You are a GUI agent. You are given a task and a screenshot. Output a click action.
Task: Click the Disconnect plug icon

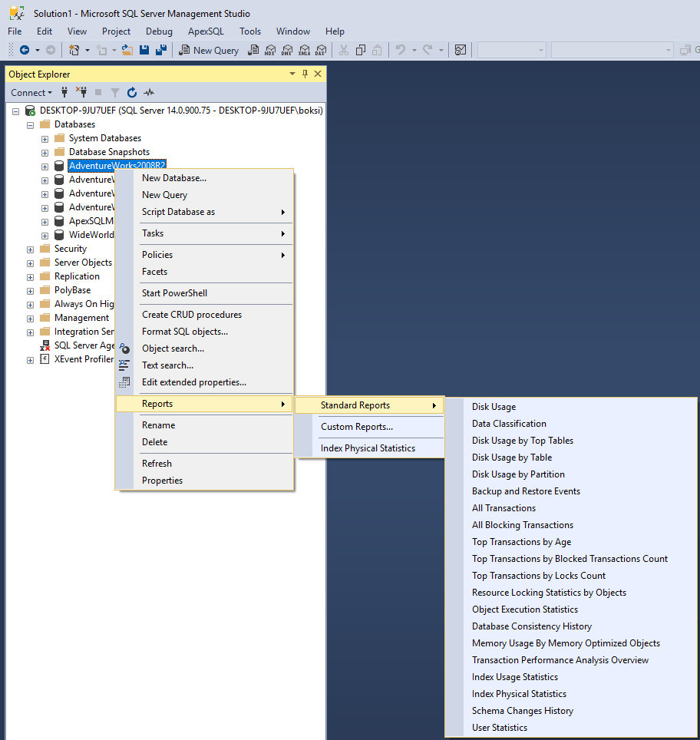pos(81,92)
